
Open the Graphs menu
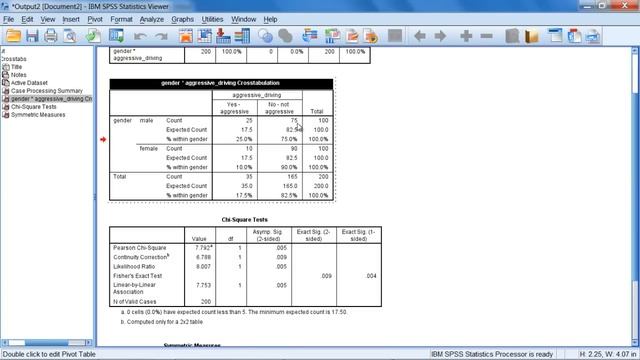[x=182, y=19]
